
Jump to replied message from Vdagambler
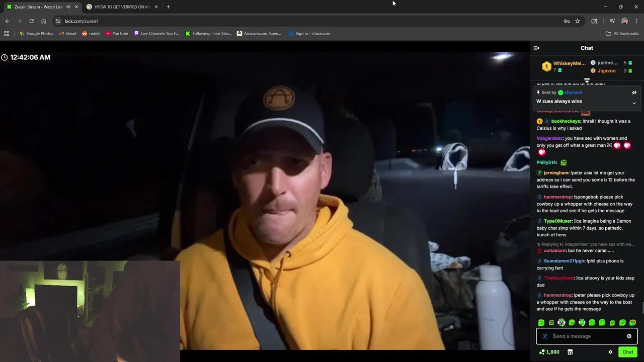pos(586,244)
